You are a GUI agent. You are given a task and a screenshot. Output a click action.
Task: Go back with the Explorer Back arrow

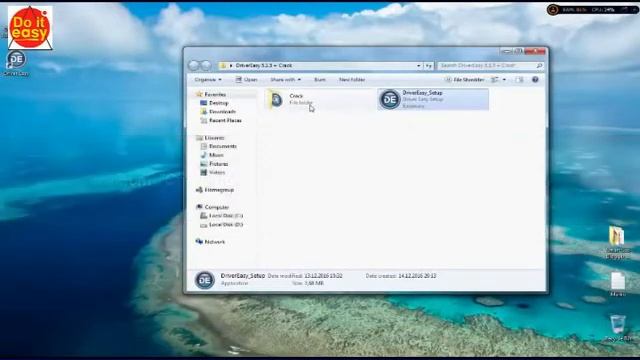pos(194,65)
